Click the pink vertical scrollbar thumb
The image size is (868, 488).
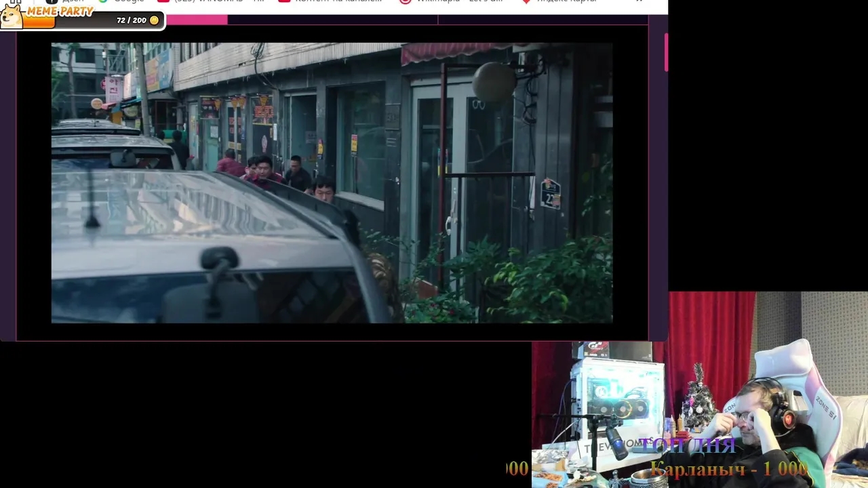[x=666, y=52]
